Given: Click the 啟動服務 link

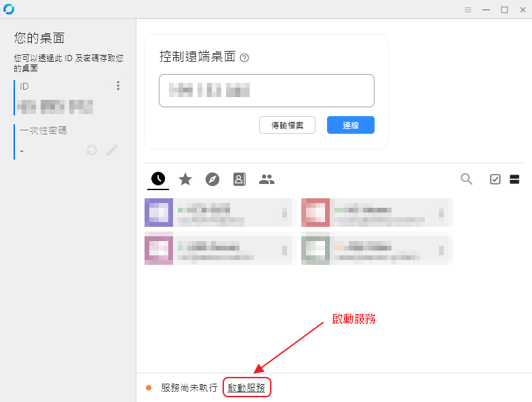Looking at the screenshot, I should coord(246,388).
